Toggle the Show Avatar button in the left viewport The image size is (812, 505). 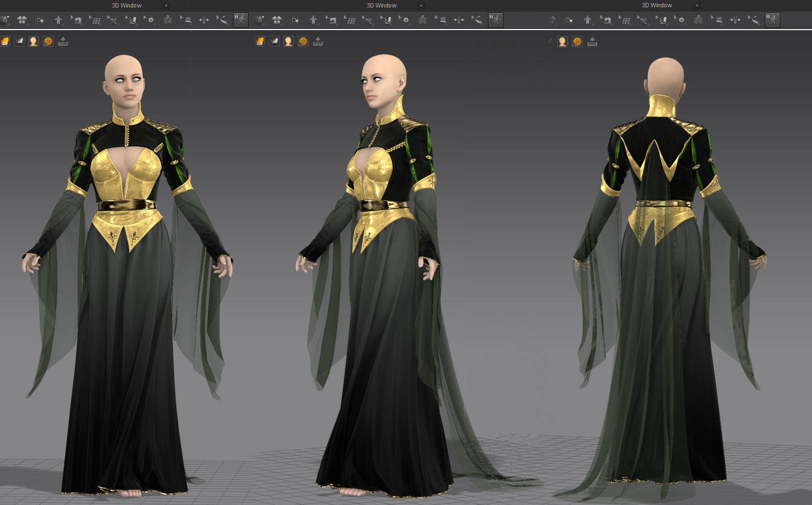click(x=33, y=41)
